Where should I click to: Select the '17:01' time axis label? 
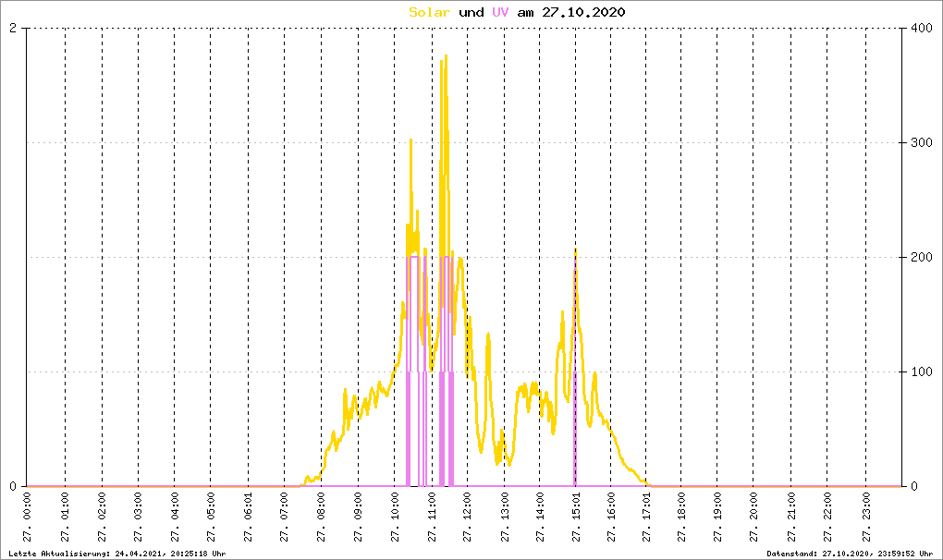pos(646,517)
